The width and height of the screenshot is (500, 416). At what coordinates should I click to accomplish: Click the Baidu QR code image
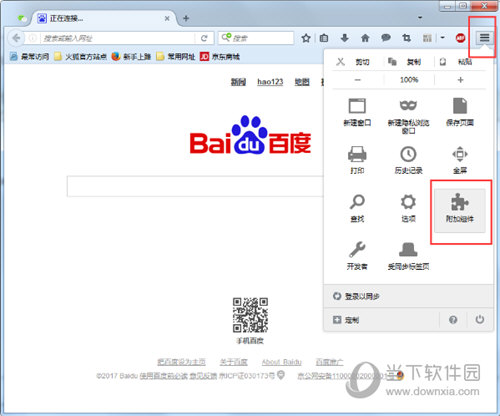coord(250,315)
